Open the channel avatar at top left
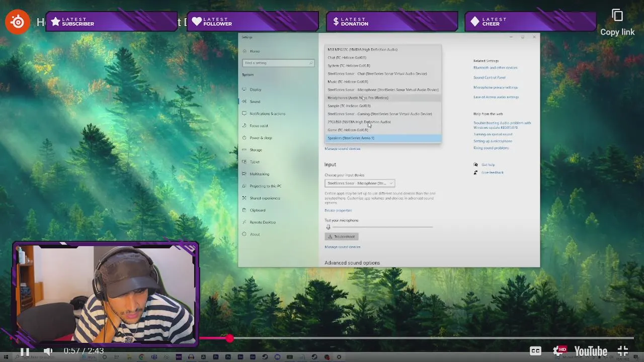 pos(18,22)
